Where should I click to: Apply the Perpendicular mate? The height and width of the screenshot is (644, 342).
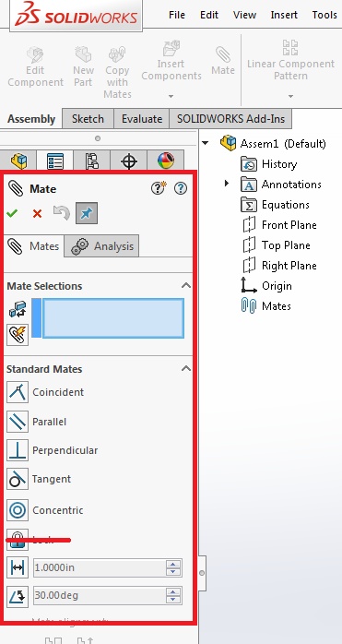[18, 450]
